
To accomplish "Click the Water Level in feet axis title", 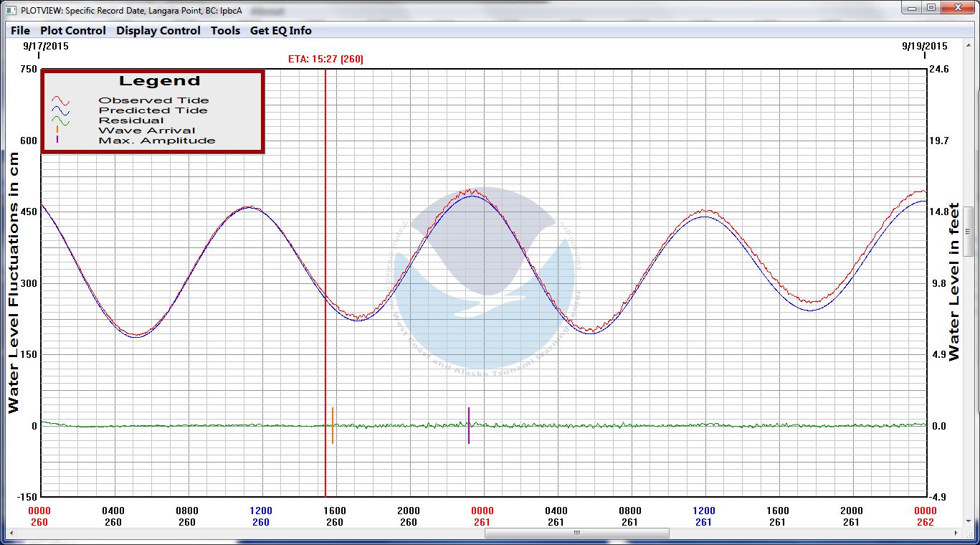I will pyautogui.click(x=954, y=282).
